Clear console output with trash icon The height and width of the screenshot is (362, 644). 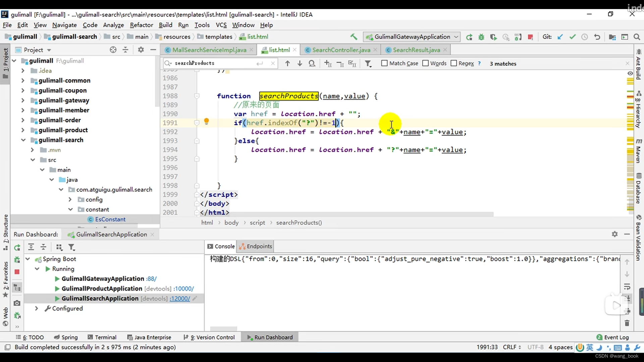627,323
